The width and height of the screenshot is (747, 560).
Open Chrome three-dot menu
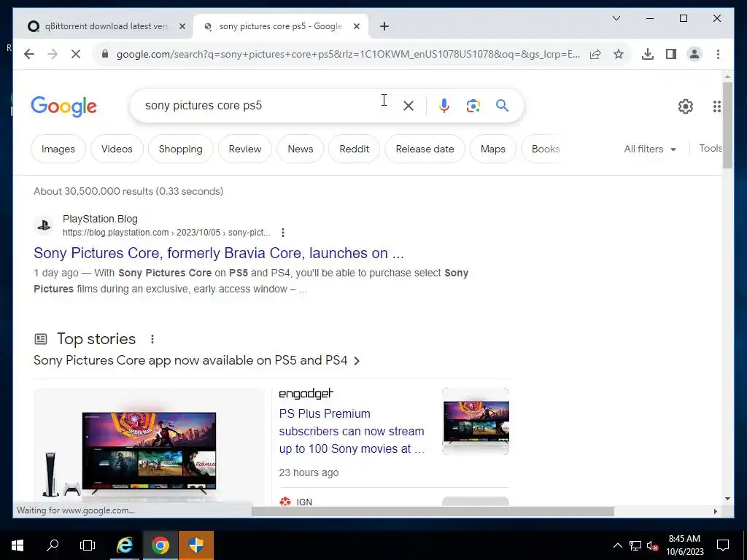point(718,54)
